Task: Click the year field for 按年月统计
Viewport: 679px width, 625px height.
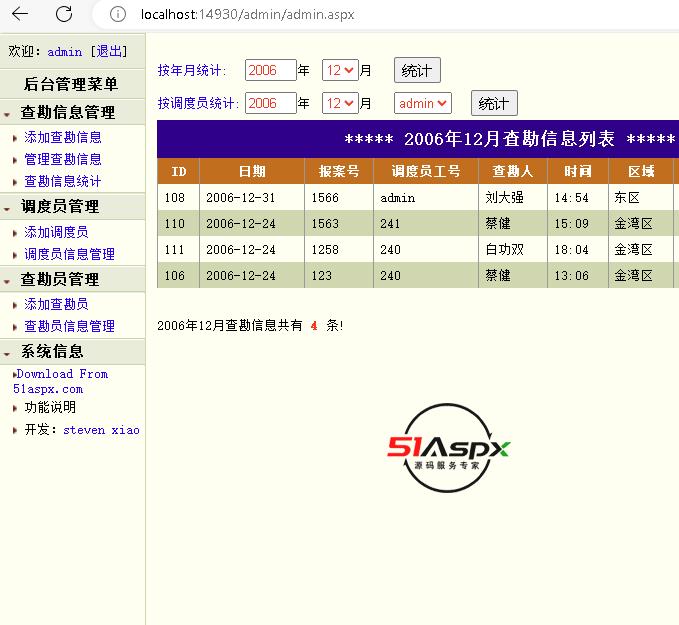Action: 270,70
